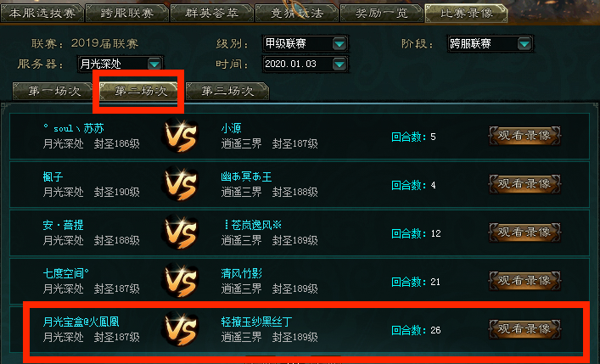Click the VS icon in the 枫子 match row

[x=180, y=184]
